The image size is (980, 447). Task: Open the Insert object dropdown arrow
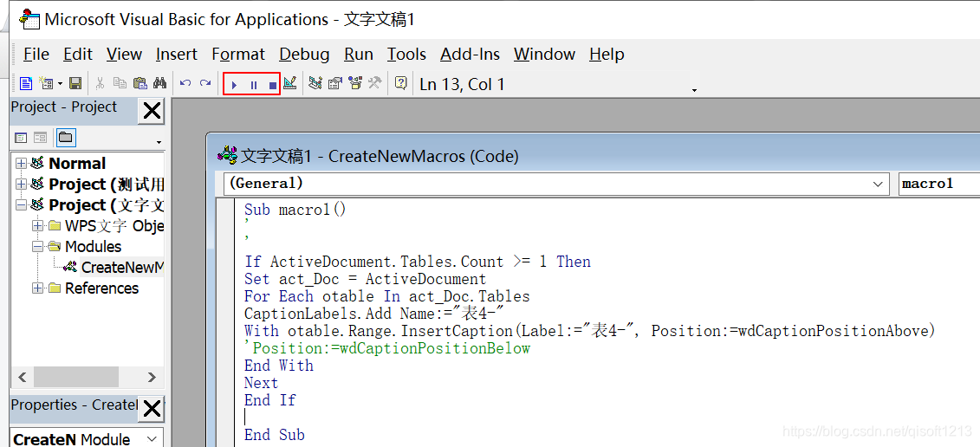pos(60,84)
